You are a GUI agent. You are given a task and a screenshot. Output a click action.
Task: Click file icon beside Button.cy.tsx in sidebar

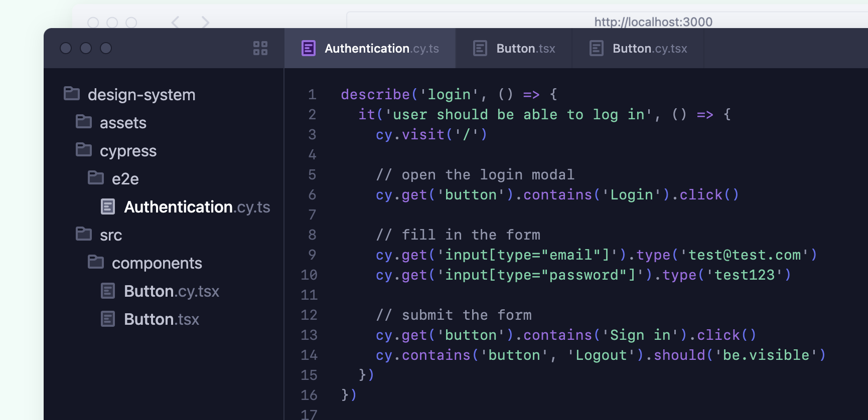[x=108, y=291]
